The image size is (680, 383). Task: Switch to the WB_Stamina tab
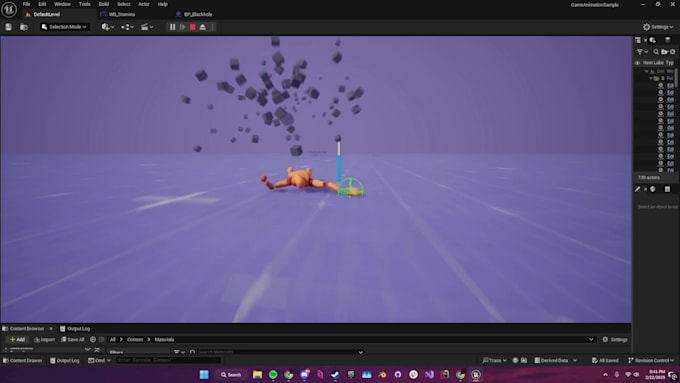[x=122, y=14]
